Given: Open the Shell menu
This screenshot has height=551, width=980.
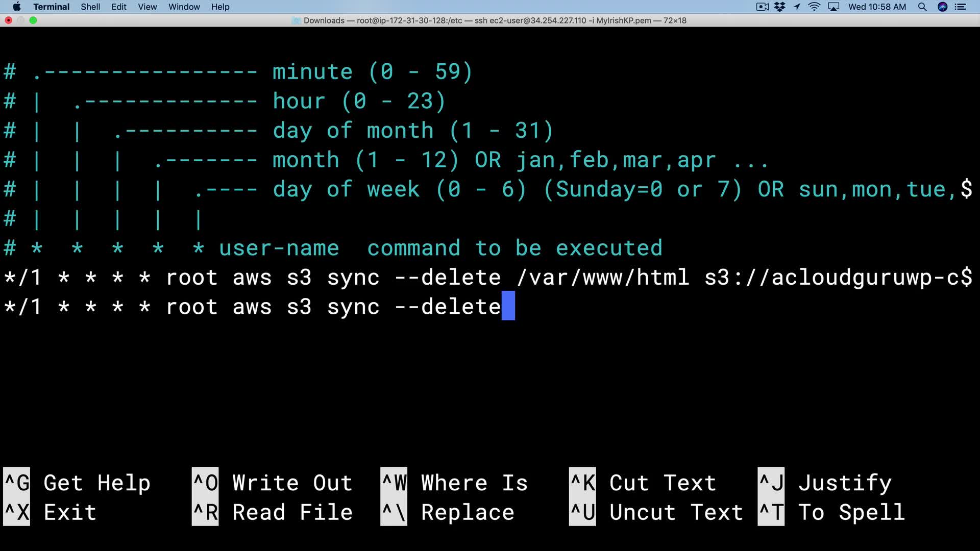Looking at the screenshot, I should [90, 7].
